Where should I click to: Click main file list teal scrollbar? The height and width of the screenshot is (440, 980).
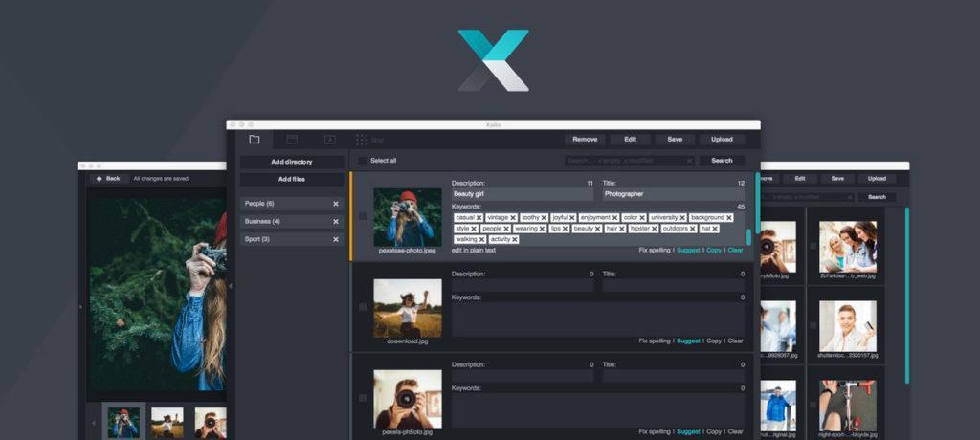click(758, 203)
